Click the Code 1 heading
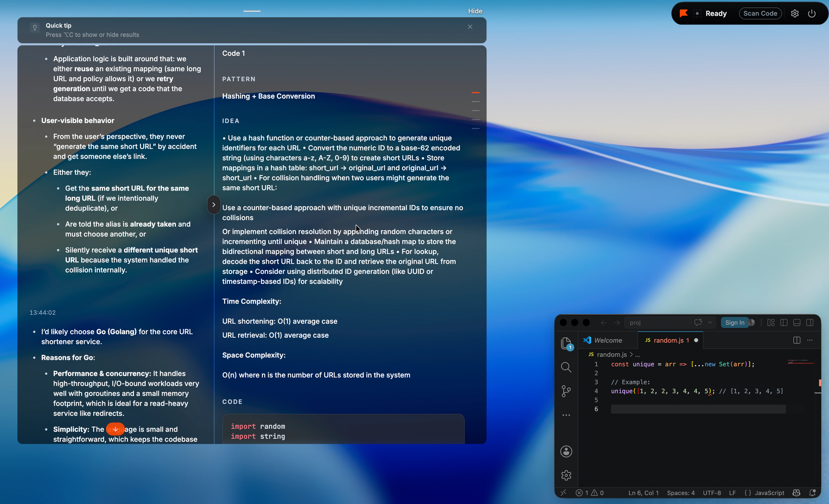 [x=234, y=53]
